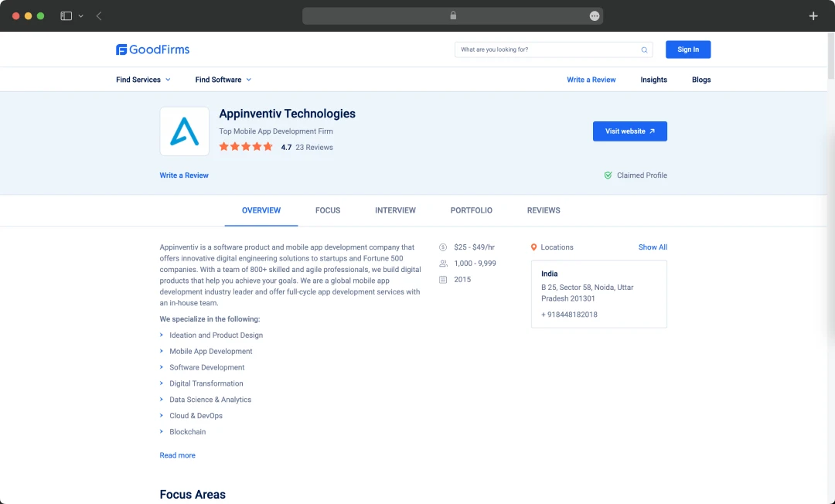Click the GoodFirms logo
The height and width of the screenshot is (504, 835).
pyautogui.click(x=153, y=49)
